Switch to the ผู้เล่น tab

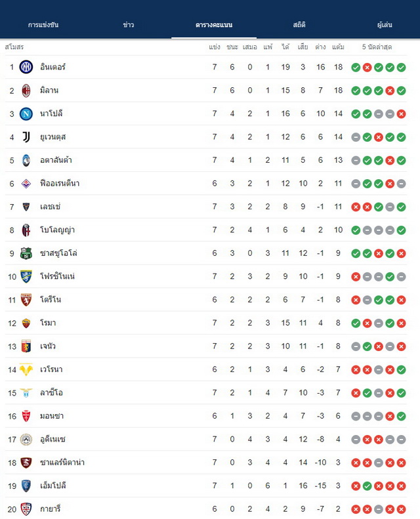tap(385, 25)
